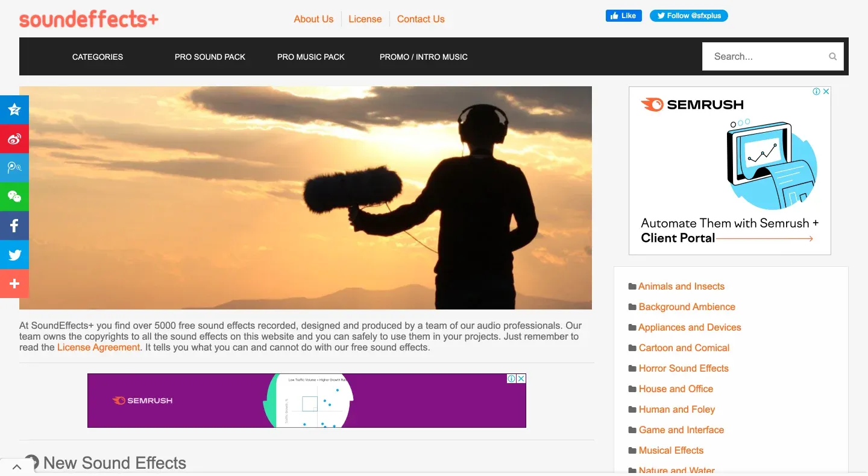
Task: Click the banner ad info icon
Action: [511, 379]
